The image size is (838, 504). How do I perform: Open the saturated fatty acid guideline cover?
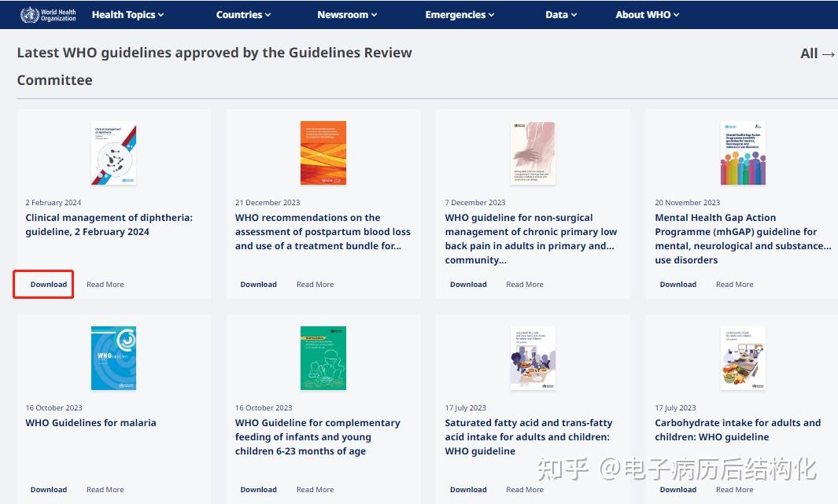click(533, 359)
